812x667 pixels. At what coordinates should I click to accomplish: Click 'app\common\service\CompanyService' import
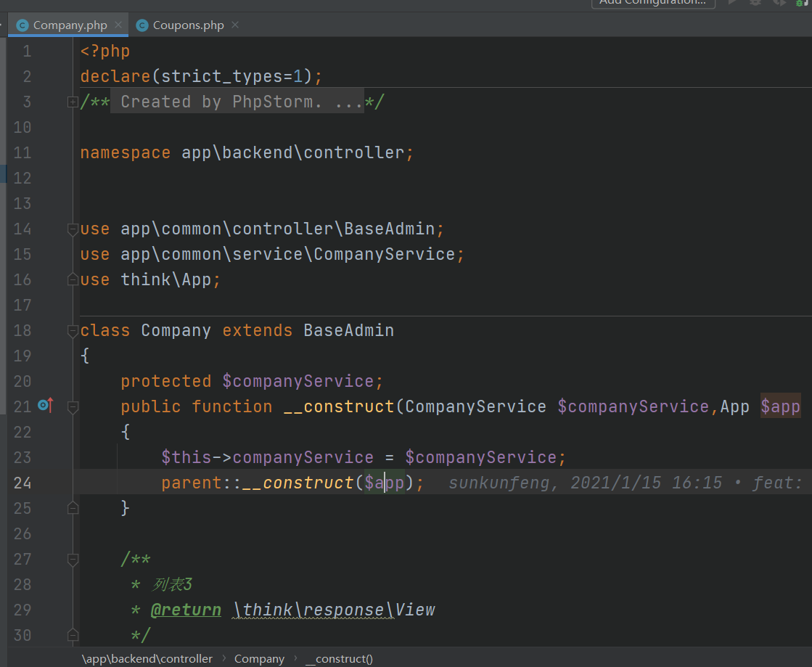click(x=288, y=254)
